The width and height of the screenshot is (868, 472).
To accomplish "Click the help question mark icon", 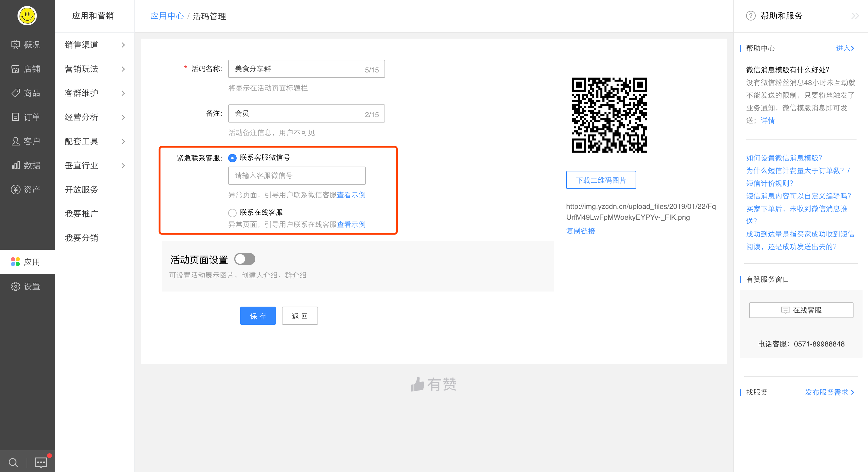I will click(751, 16).
